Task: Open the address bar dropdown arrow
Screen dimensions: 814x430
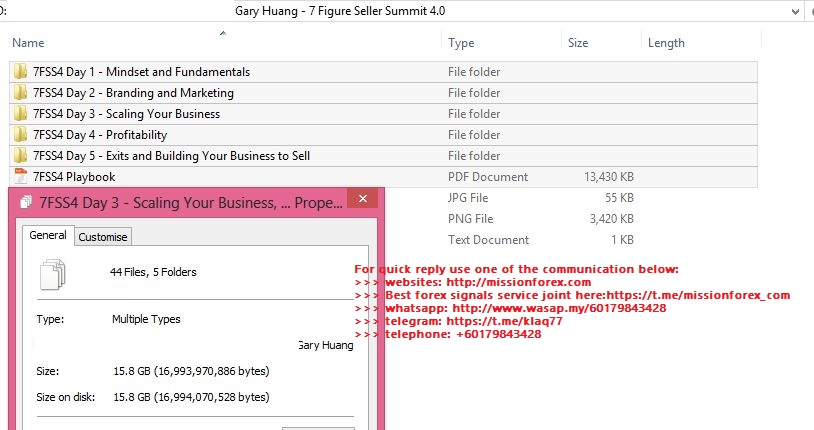Action: tap(795, 11)
